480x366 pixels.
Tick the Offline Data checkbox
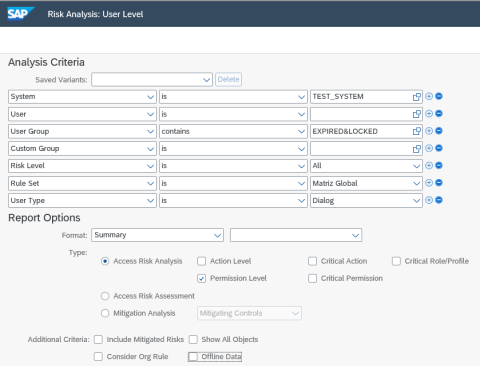193,357
